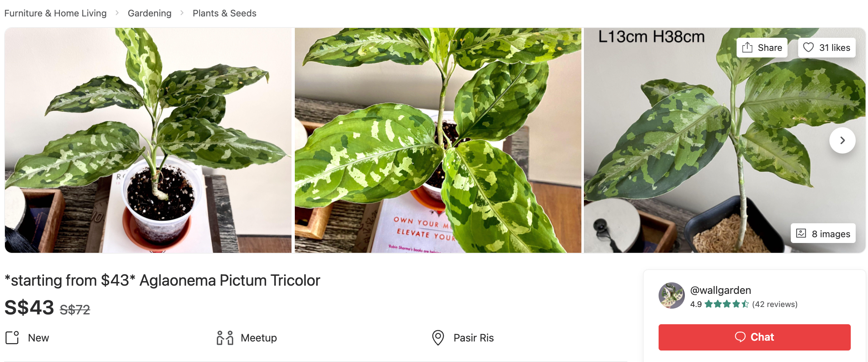Click the first plant photo thumbnail

148,140
